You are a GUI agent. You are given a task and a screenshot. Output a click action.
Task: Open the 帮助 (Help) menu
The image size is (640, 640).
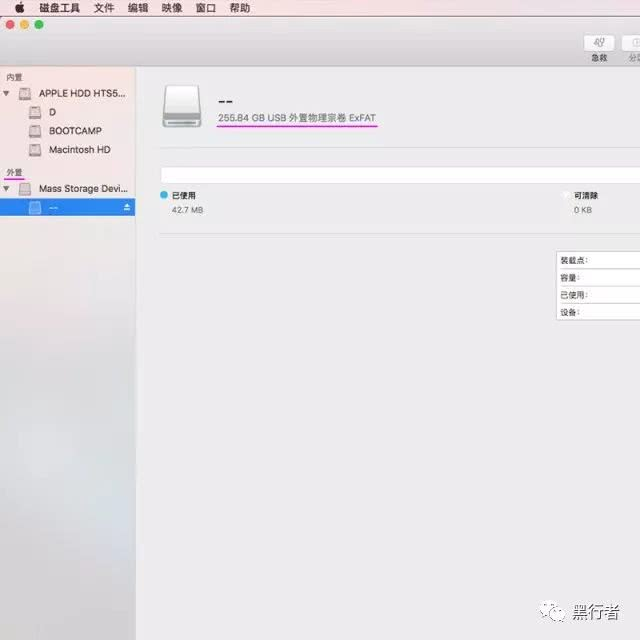coord(240,7)
